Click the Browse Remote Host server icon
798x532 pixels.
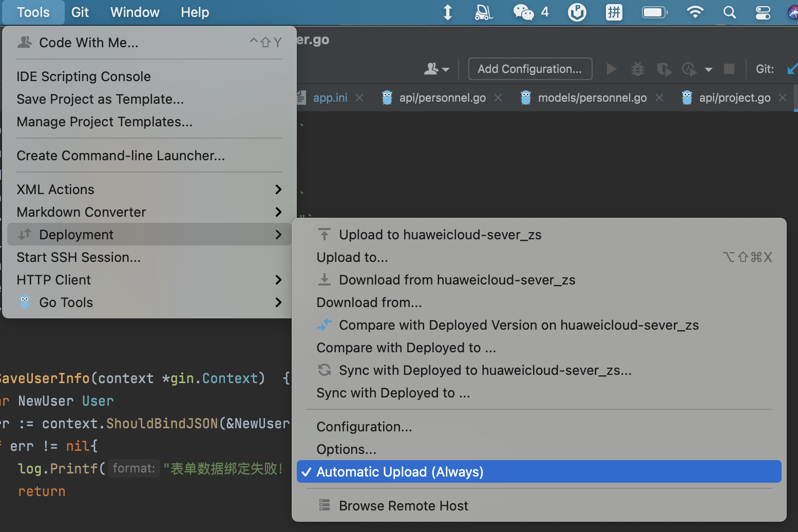click(x=325, y=505)
